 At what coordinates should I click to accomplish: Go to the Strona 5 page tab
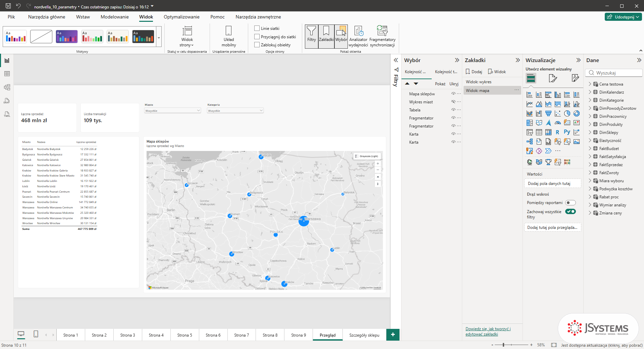tap(184, 335)
